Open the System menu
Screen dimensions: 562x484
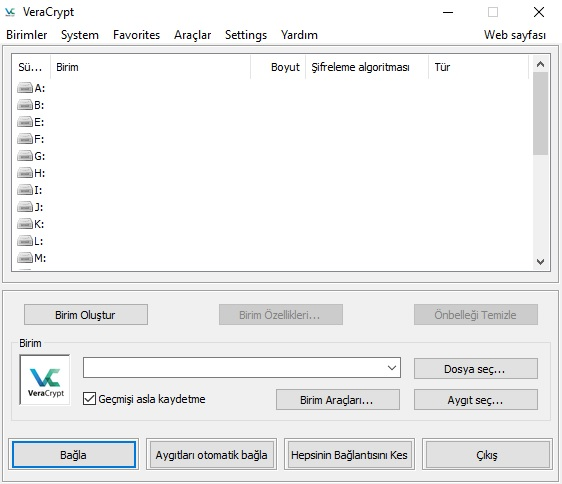pyautogui.click(x=80, y=35)
